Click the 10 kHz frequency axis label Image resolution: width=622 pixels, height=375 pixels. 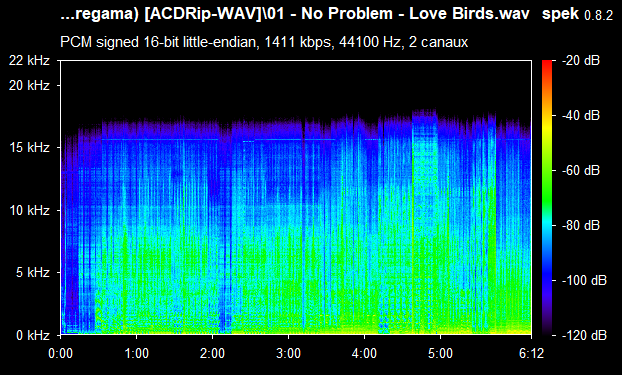[29, 210]
